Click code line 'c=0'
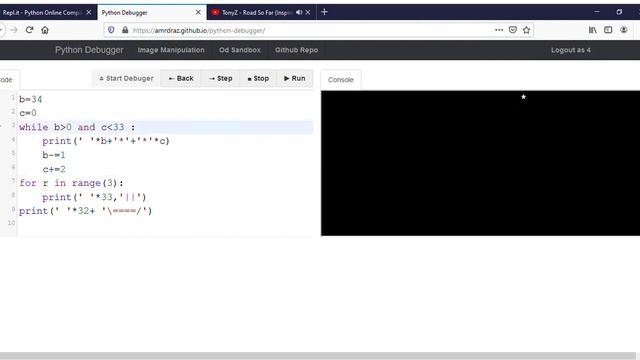The width and height of the screenshot is (640, 360). pos(28,113)
